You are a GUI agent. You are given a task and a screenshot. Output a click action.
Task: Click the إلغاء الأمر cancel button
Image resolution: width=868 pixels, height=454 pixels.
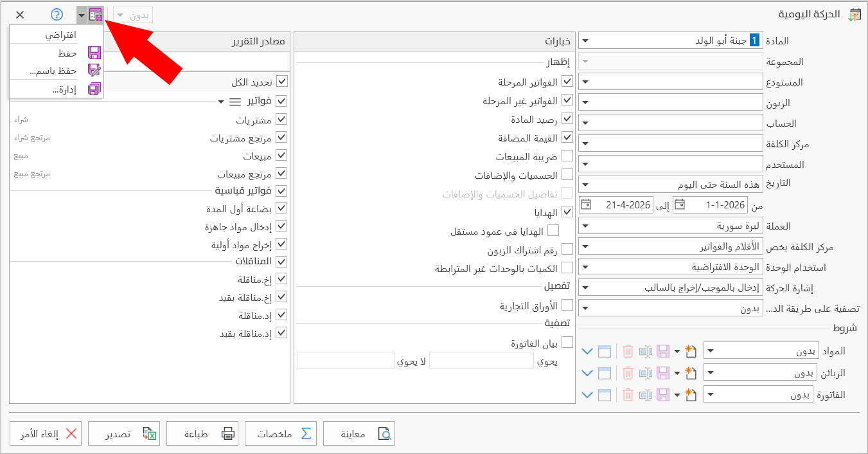(46, 433)
